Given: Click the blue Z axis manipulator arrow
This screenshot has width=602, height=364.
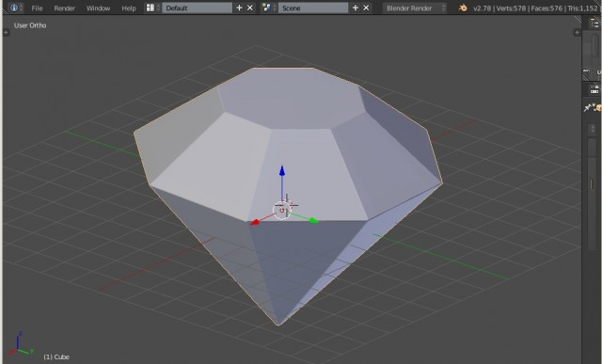Looking at the screenshot, I should [282, 171].
